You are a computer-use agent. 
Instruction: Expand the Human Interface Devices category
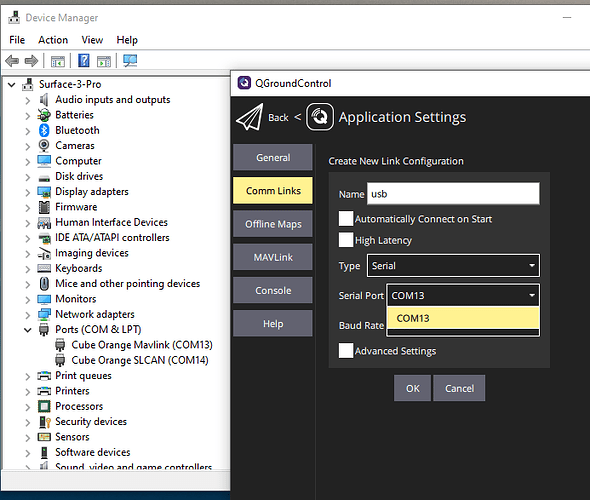click(x=27, y=223)
